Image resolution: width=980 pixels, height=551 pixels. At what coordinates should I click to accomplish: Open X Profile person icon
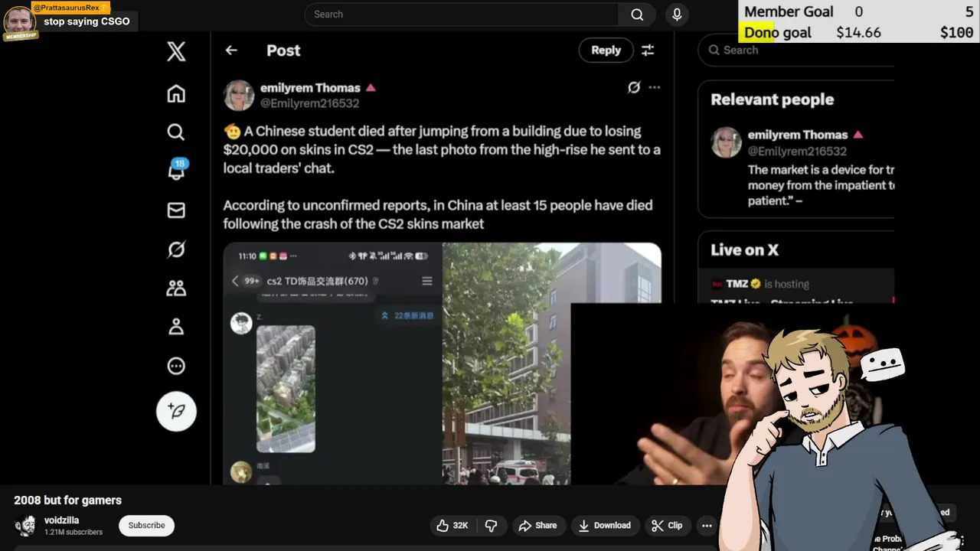pyautogui.click(x=176, y=327)
